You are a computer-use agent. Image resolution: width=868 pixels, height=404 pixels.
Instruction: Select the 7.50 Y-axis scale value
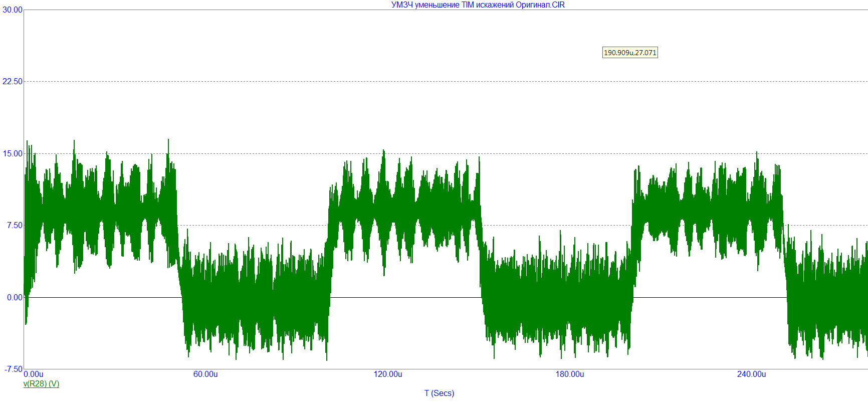point(15,225)
